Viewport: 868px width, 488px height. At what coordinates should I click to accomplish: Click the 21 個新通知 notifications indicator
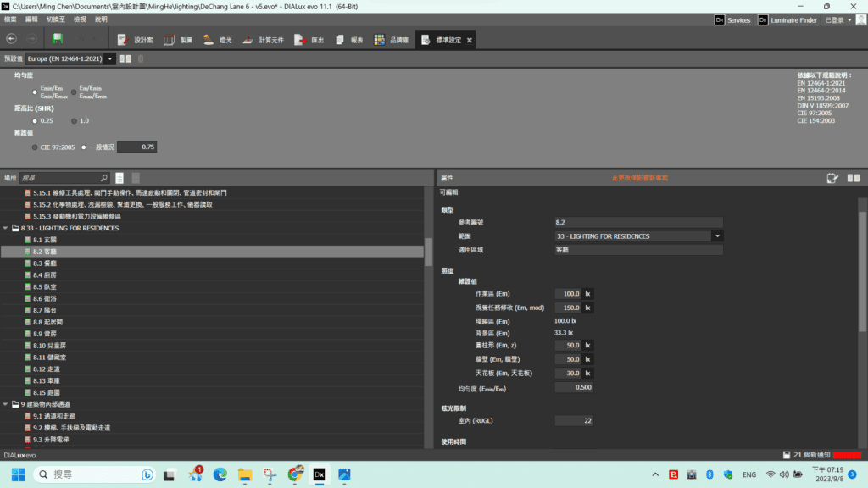807,455
